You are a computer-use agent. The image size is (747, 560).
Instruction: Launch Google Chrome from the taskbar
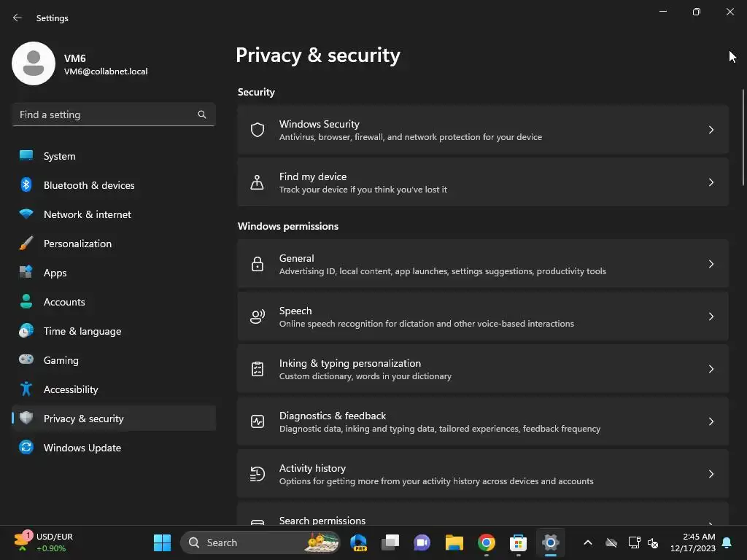(487, 542)
